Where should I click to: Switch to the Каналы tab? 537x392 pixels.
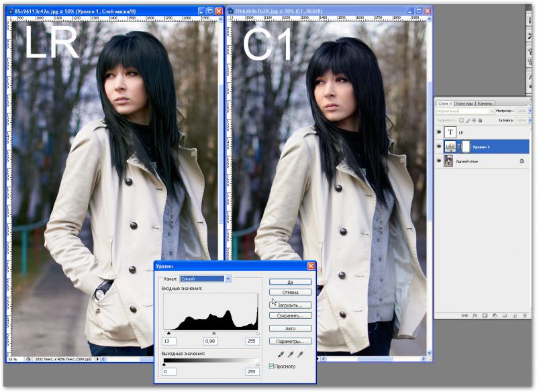point(485,103)
